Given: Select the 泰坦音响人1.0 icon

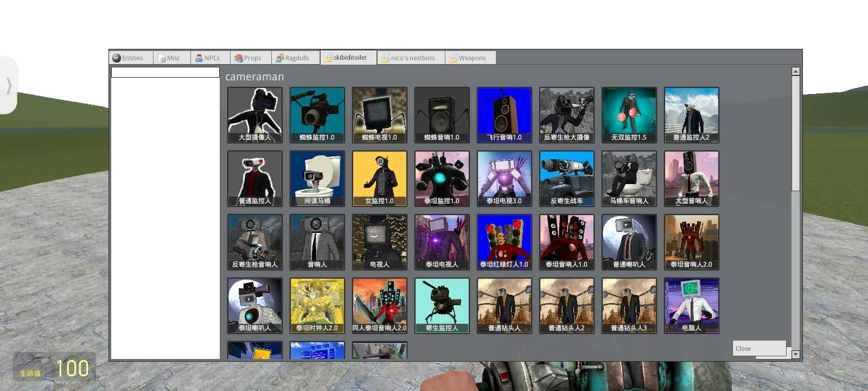Looking at the screenshot, I should 567,242.
